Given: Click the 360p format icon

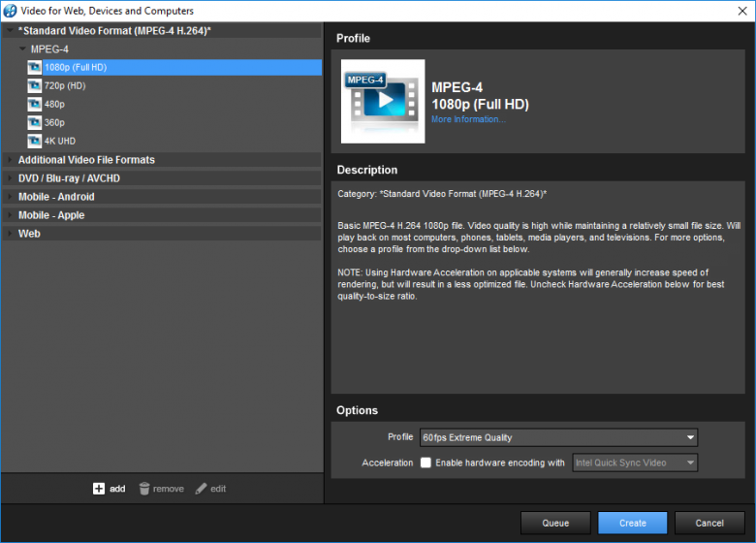Looking at the screenshot, I should (34, 122).
